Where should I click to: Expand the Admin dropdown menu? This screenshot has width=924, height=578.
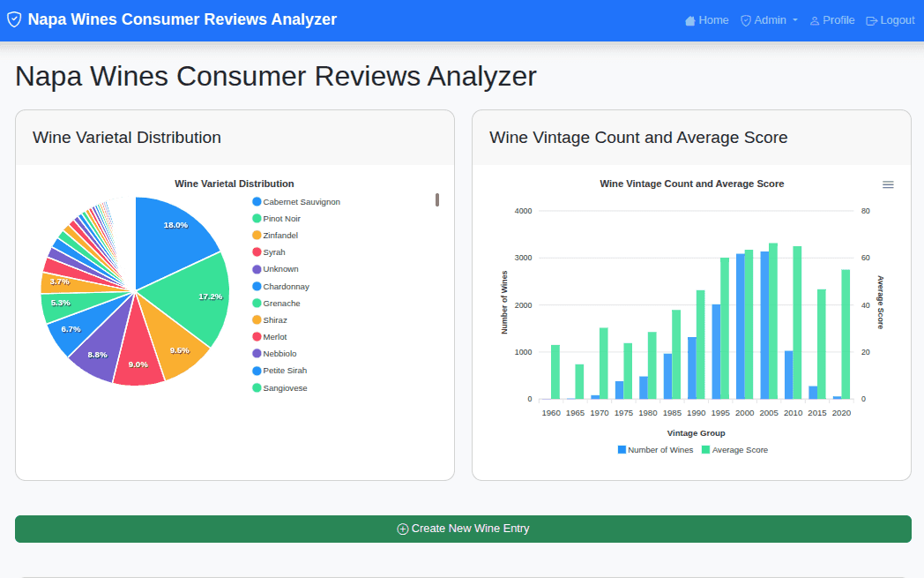coord(769,19)
